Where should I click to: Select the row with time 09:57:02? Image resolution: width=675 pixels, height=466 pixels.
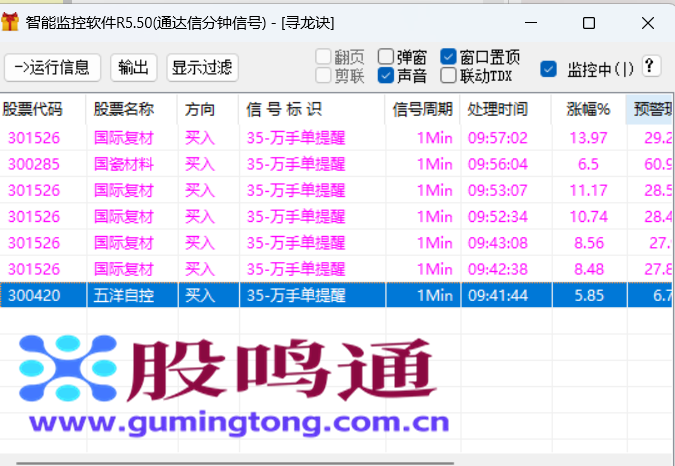pos(336,138)
